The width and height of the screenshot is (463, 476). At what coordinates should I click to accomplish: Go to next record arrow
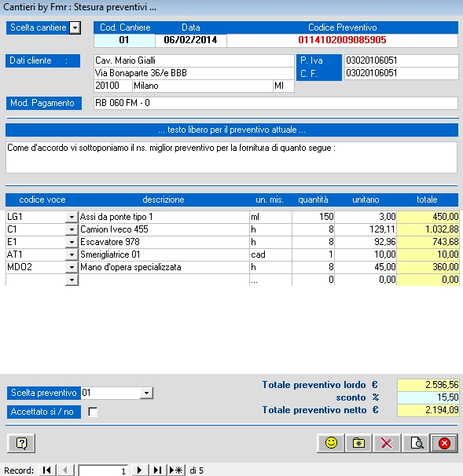click(139, 471)
